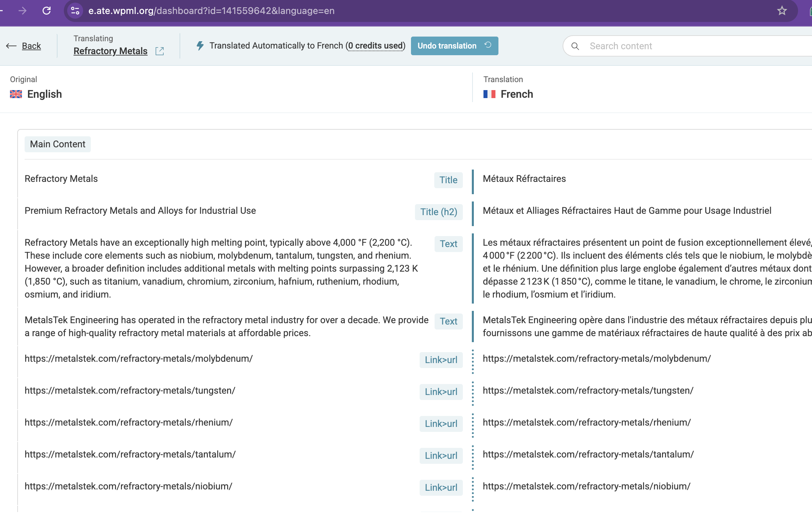812x522 pixels.
Task: Go back using the Back link
Action: pyautogui.click(x=32, y=46)
